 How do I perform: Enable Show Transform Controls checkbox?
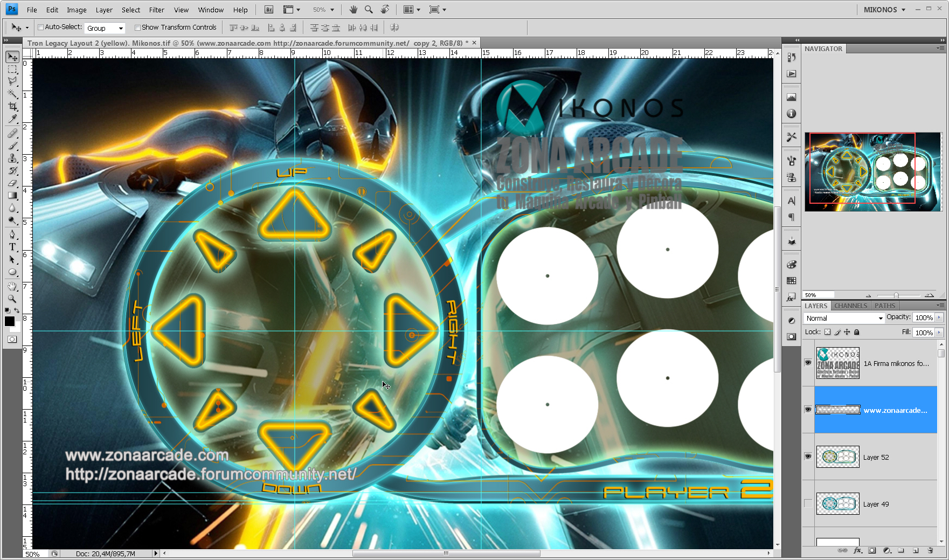(x=137, y=27)
